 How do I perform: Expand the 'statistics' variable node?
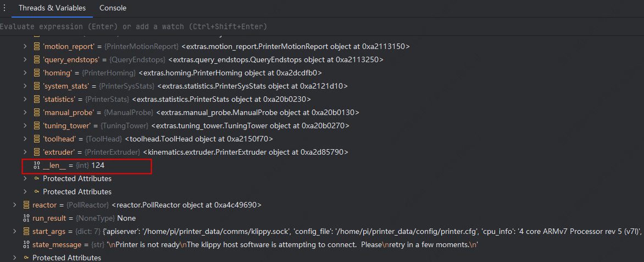pyautogui.click(x=25, y=99)
